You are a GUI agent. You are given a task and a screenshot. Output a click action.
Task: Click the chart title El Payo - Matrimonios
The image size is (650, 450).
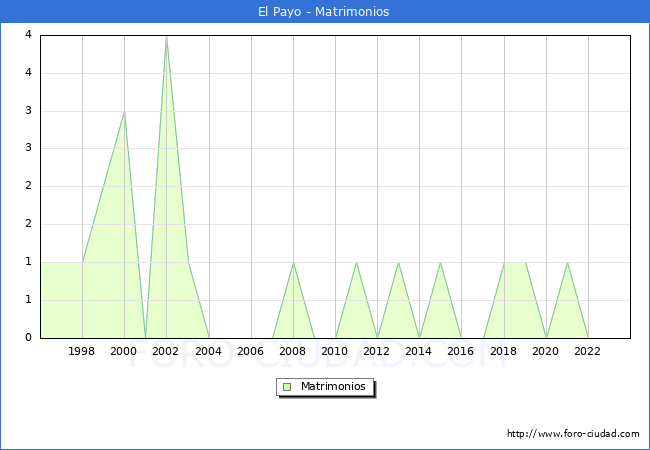(324, 12)
